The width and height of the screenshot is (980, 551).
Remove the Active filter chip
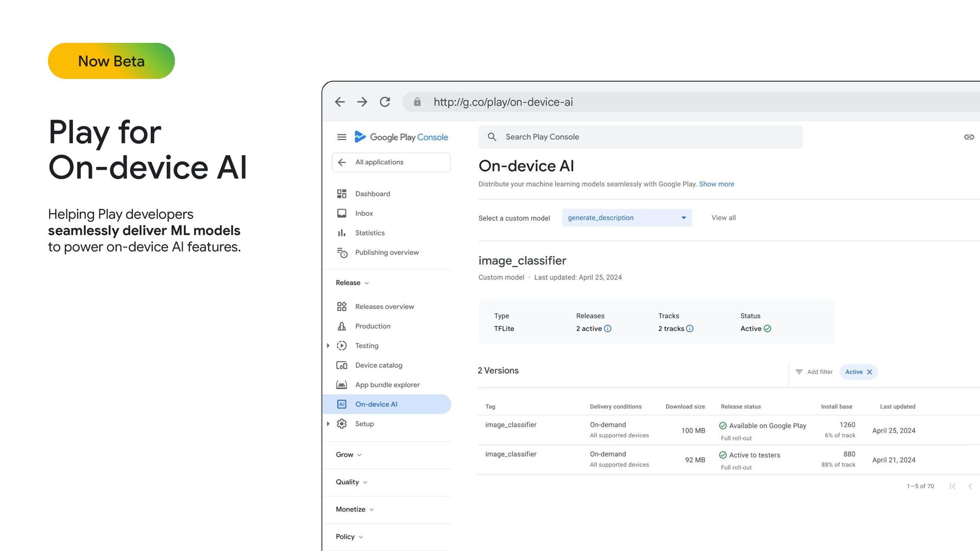pyautogui.click(x=870, y=372)
